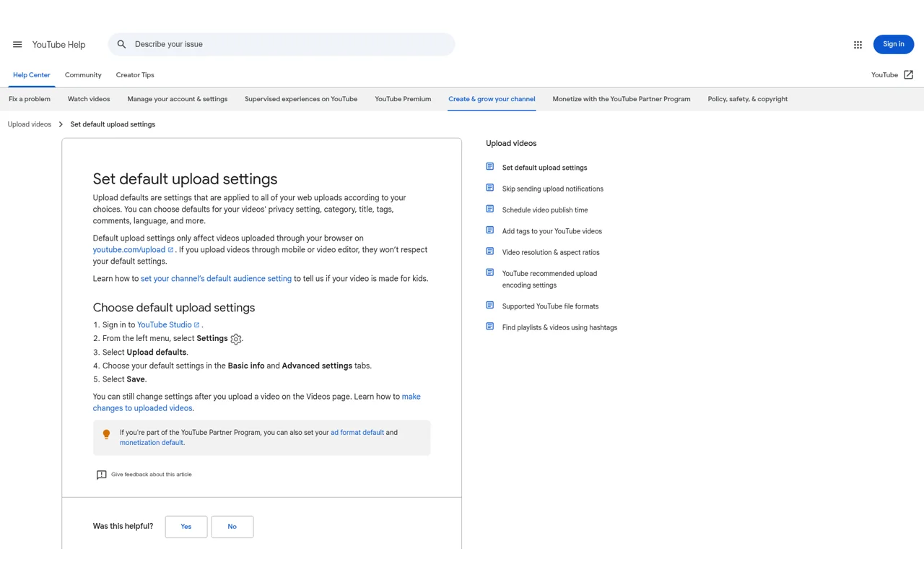Open Supported YouTube file formats article

(x=550, y=306)
